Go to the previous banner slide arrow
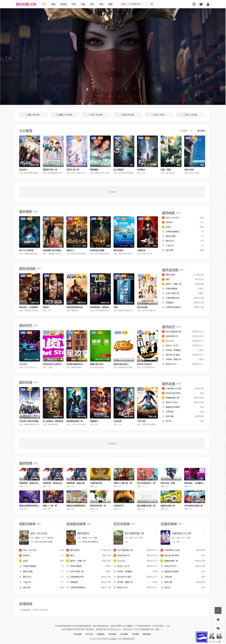This screenshot has width=226, height=644. pyautogui.click(x=6, y=57)
